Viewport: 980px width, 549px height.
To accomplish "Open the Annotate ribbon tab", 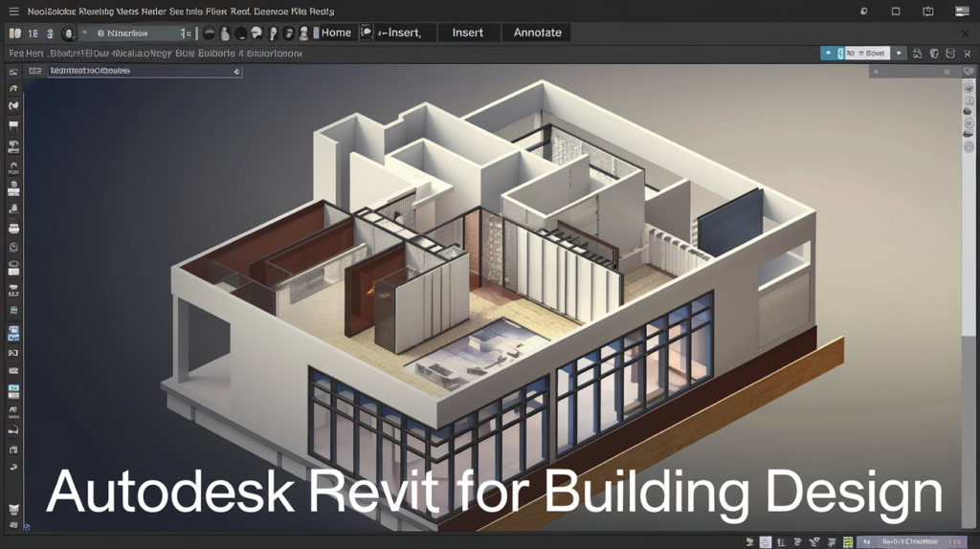I will 537,33.
